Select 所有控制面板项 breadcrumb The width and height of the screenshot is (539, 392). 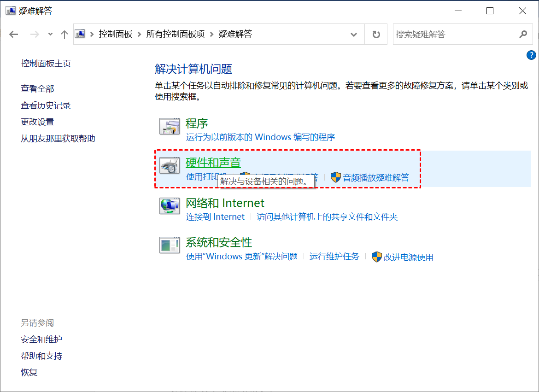pyautogui.click(x=176, y=34)
